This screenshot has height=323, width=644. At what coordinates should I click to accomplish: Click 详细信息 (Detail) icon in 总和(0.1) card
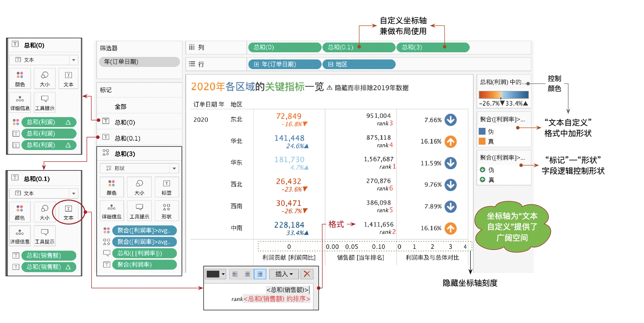pos(20,236)
